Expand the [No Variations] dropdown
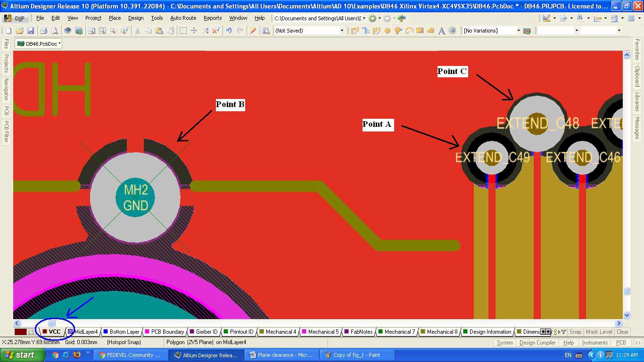The width and height of the screenshot is (644, 362). click(x=518, y=31)
